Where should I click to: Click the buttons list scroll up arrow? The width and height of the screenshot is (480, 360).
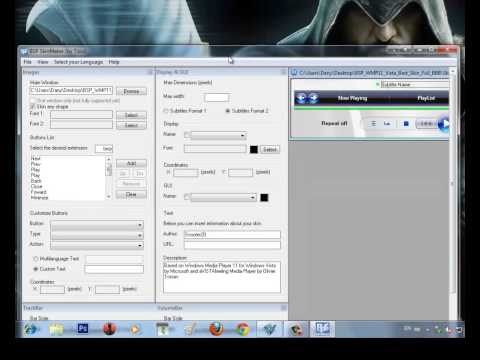point(109,159)
